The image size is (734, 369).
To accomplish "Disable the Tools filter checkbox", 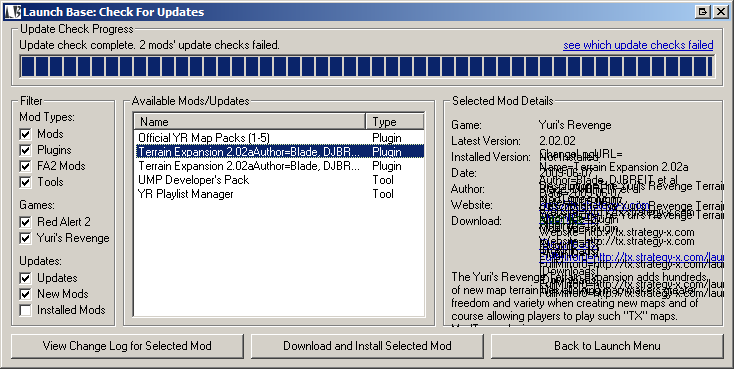I will 25,182.
